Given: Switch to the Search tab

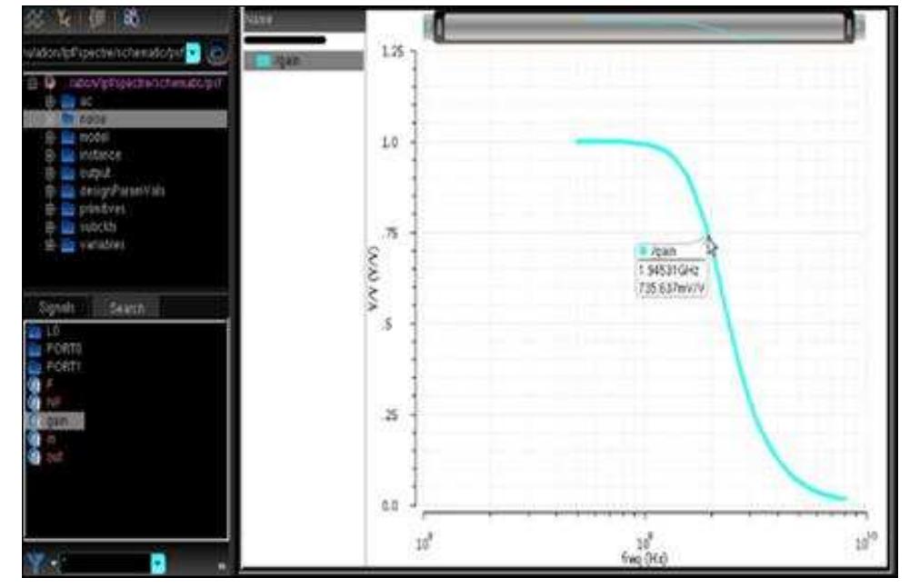Looking at the screenshot, I should point(127,307).
